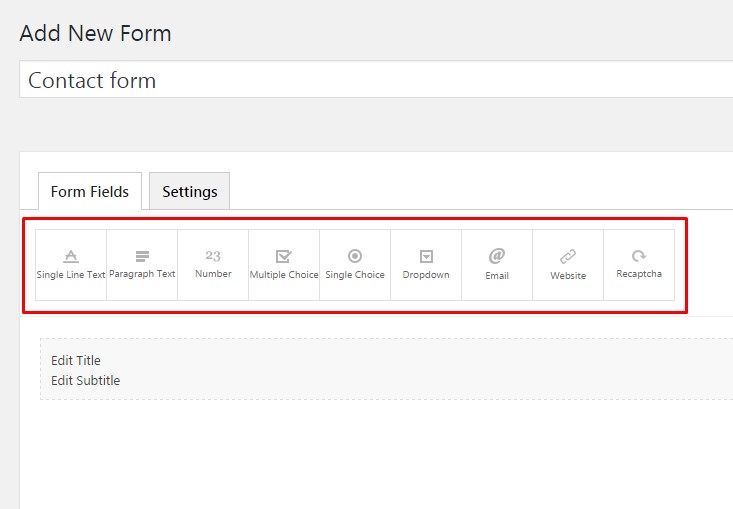
Task: Click the "Multiple Choice" label text
Action: pyautogui.click(x=284, y=275)
